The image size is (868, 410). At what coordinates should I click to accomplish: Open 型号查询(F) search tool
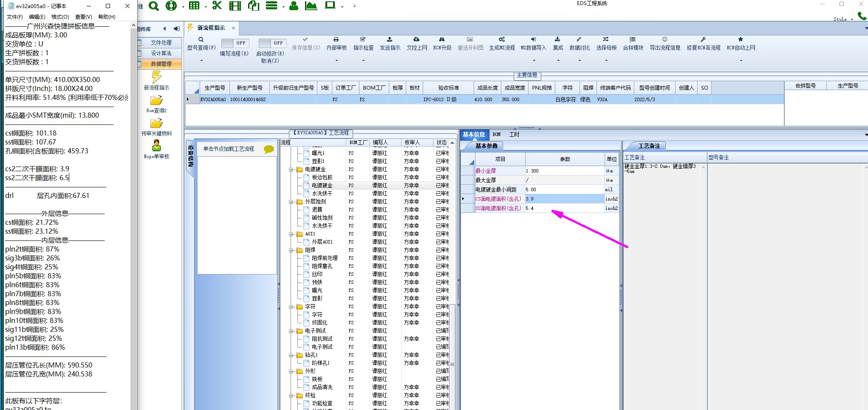pos(201,44)
